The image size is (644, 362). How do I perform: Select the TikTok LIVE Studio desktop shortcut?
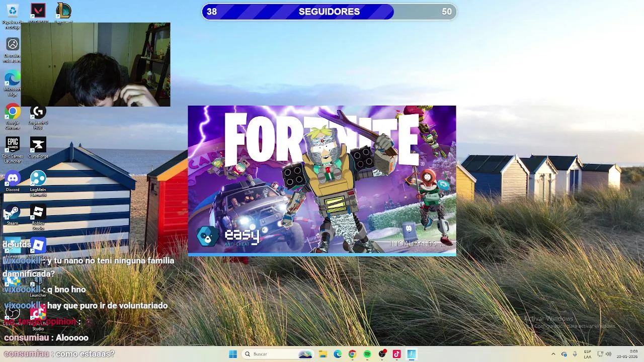(x=38, y=318)
